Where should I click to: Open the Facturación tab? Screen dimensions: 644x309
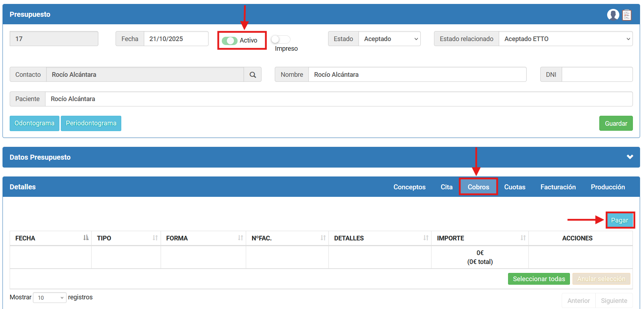558,187
